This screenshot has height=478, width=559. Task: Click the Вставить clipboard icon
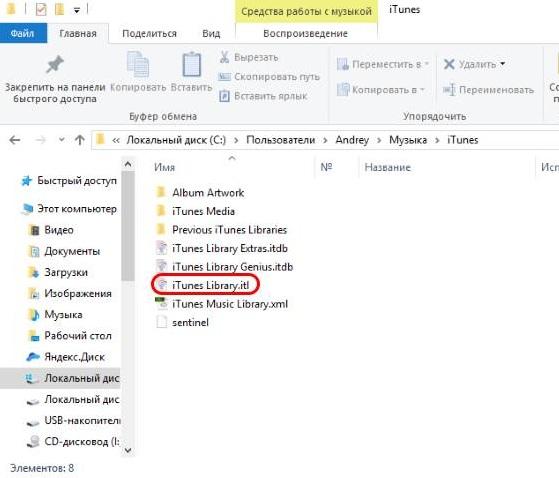[191, 65]
